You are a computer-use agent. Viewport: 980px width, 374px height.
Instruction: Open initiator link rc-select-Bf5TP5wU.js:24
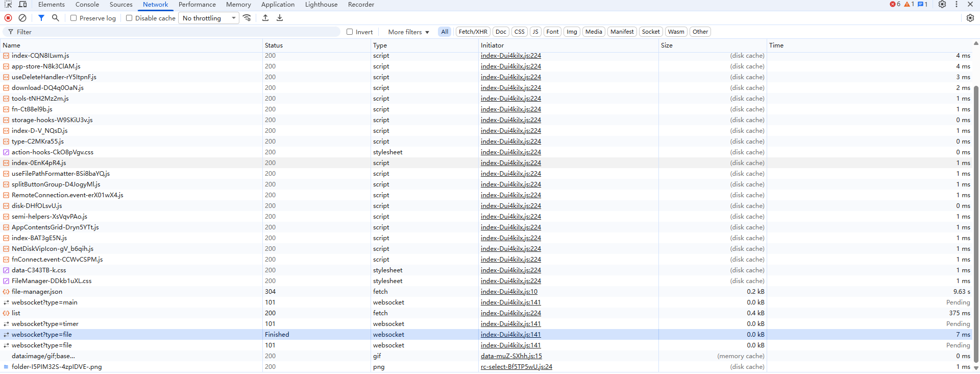click(x=517, y=367)
